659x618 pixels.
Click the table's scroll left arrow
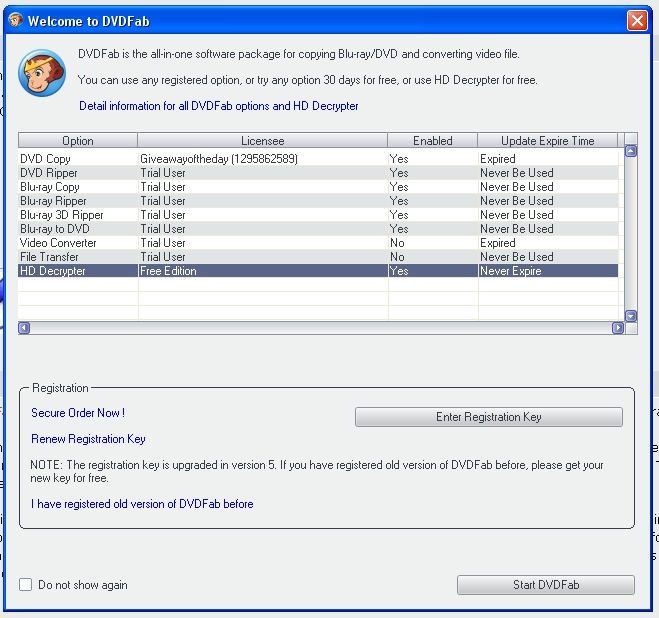(x=24, y=328)
